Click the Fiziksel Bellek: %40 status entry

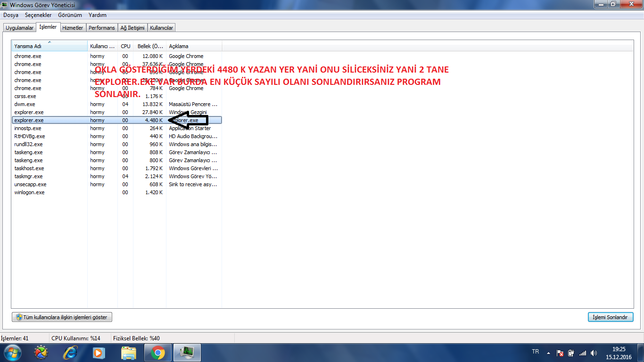point(136,338)
